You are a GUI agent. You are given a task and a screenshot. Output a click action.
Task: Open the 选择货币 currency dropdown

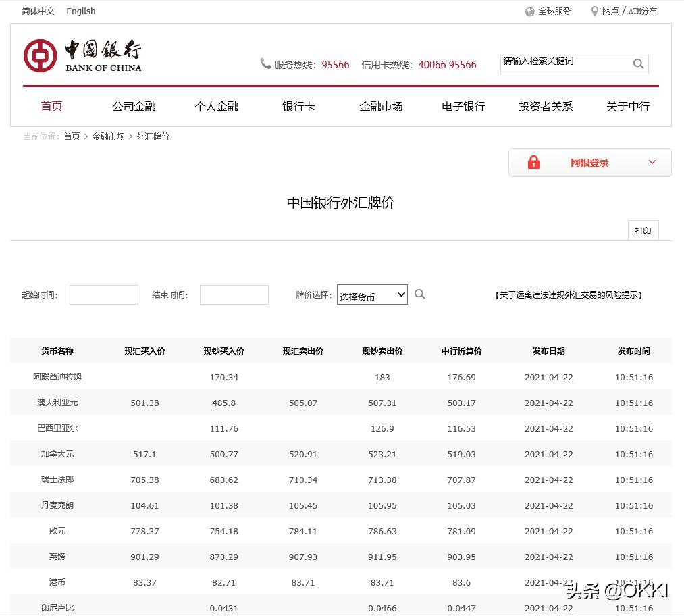point(372,294)
